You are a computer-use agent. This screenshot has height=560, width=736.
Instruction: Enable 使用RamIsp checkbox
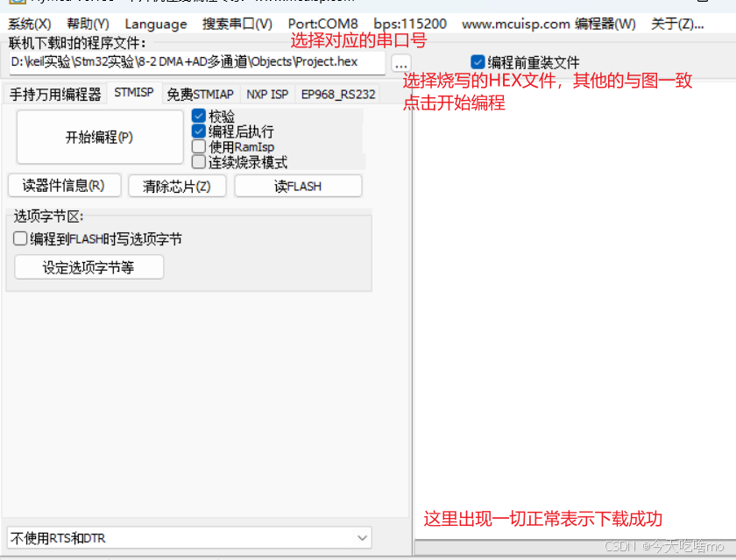tap(199, 146)
